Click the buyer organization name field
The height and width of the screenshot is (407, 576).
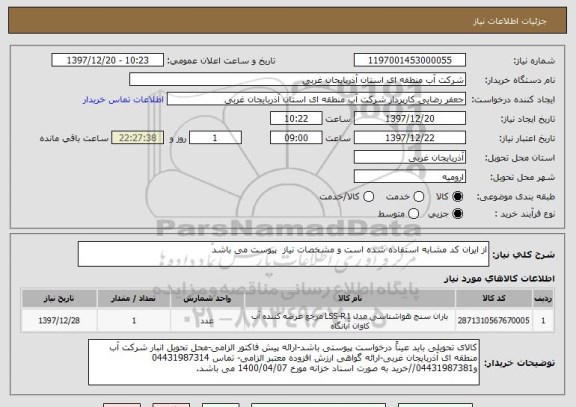pos(298,80)
